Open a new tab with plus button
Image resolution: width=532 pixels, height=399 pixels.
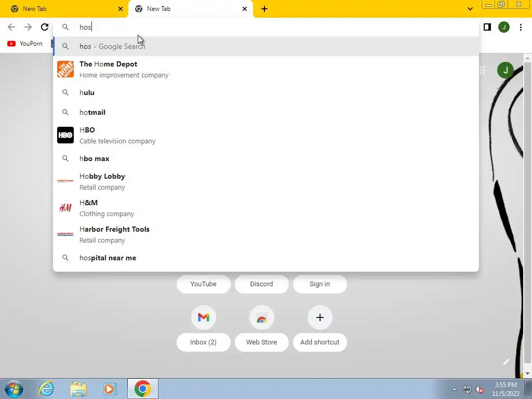pyautogui.click(x=264, y=9)
